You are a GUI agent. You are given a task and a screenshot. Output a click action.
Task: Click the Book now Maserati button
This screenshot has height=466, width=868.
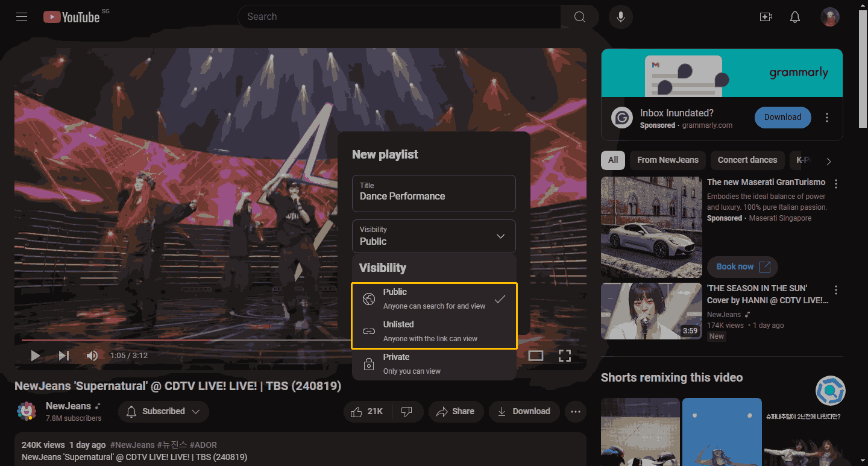[x=743, y=266]
